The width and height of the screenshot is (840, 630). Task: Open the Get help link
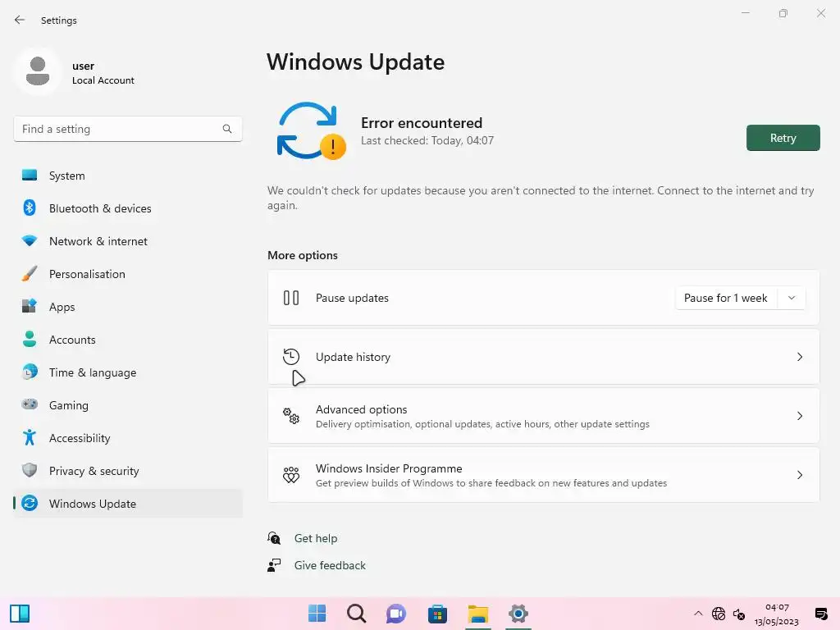point(316,538)
